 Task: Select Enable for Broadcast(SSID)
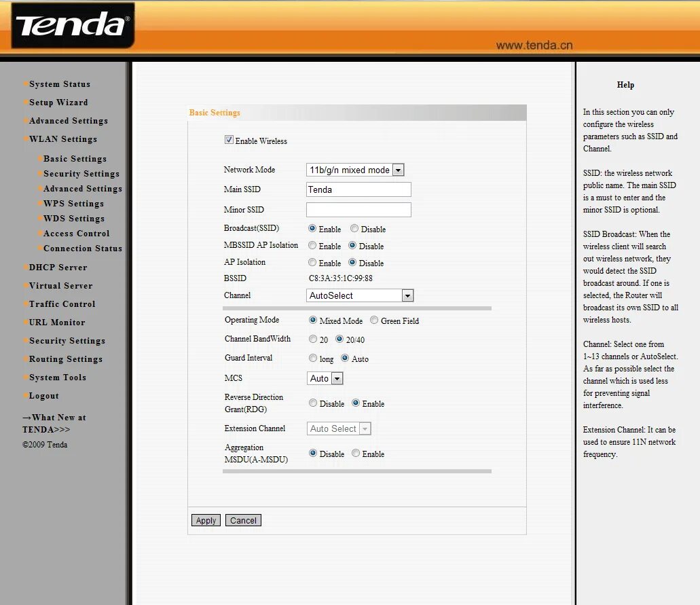(312, 228)
